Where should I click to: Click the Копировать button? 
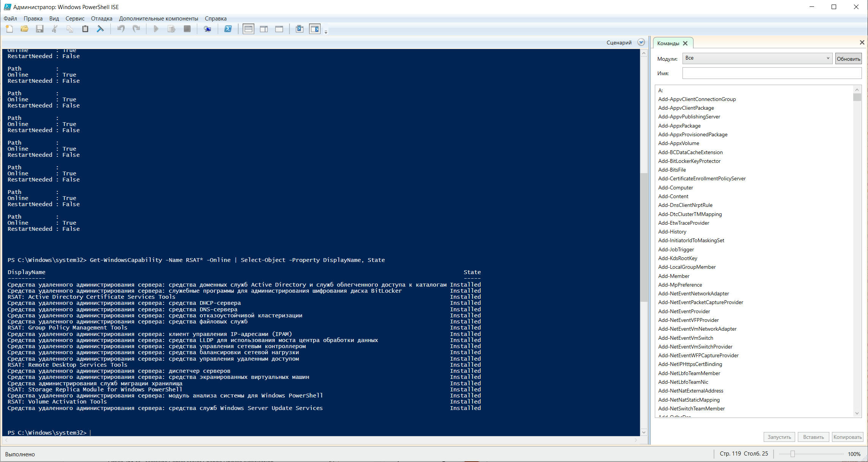[848, 437]
